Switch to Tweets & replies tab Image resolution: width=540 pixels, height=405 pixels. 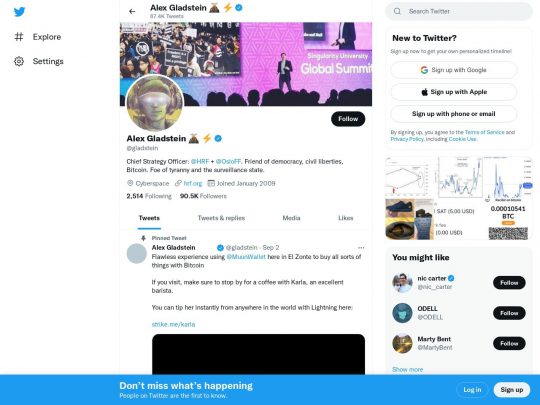click(x=221, y=218)
